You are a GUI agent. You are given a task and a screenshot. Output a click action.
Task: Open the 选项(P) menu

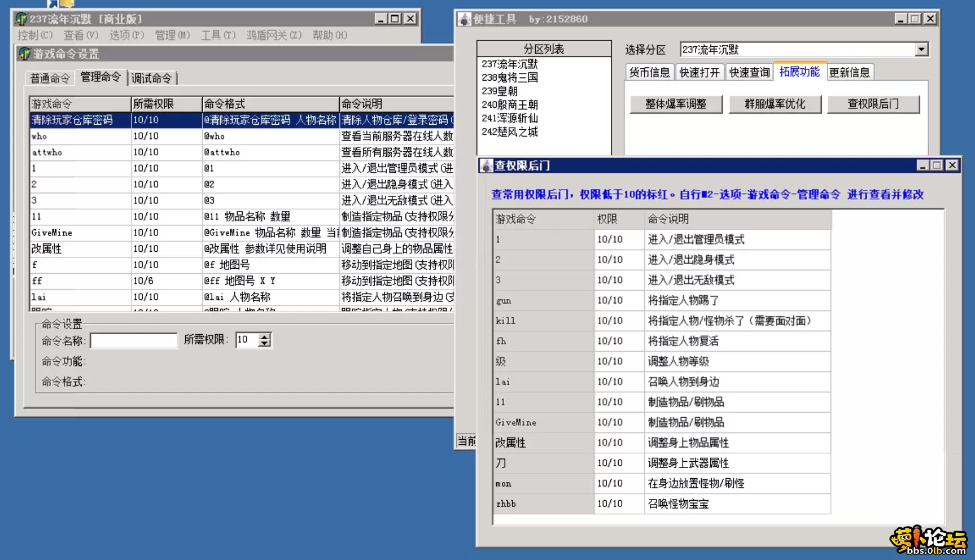click(x=126, y=35)
